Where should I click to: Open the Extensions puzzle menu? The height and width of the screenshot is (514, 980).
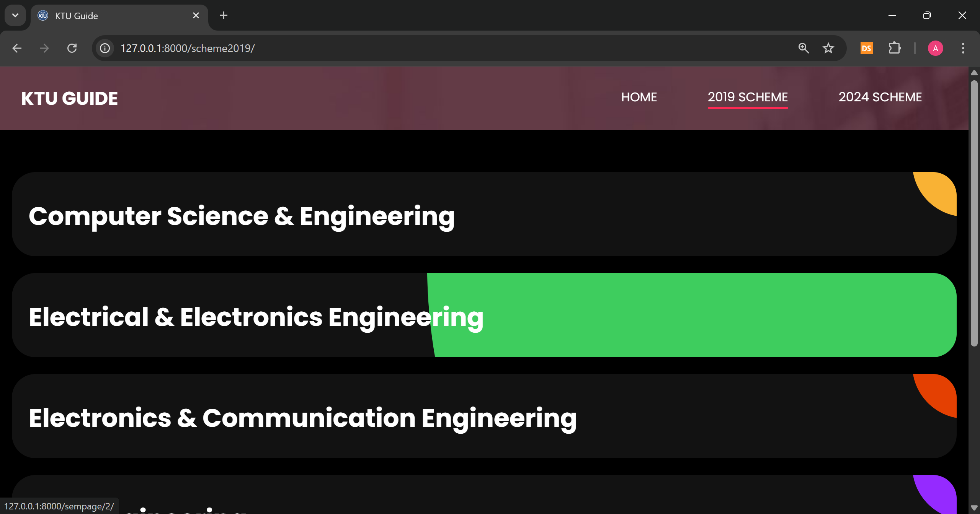895,48
